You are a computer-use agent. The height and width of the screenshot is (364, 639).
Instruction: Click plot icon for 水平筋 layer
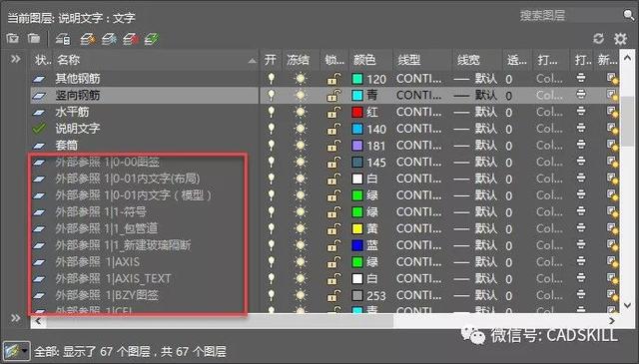point(581,112)
